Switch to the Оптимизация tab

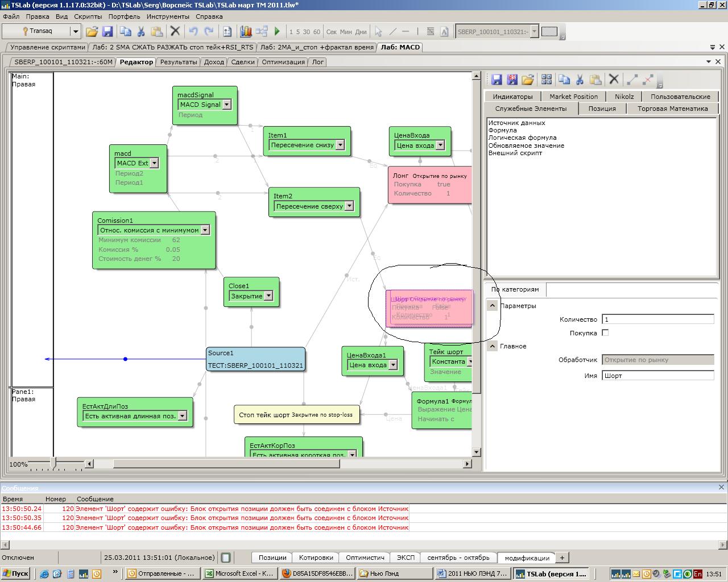[x=283, y=62]
